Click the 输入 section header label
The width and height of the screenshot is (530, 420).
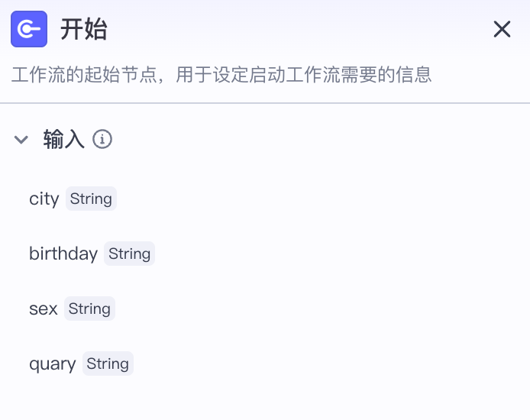[x=64, y=139]
